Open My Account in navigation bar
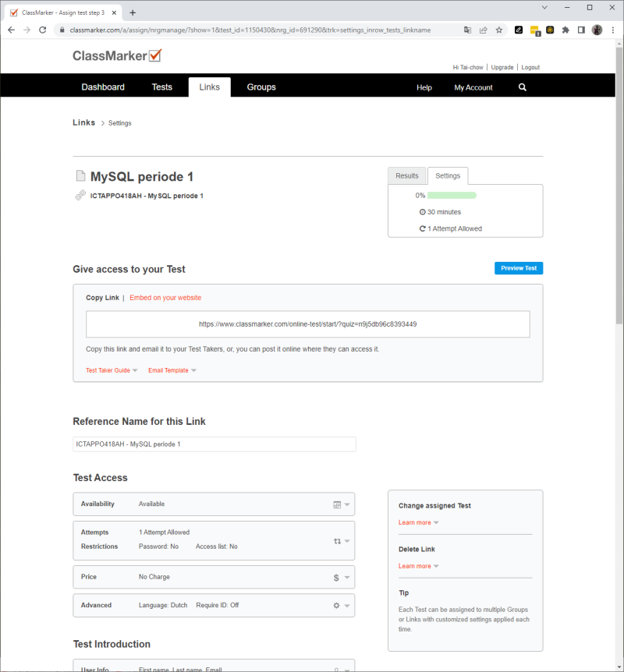 click(473, 87)
